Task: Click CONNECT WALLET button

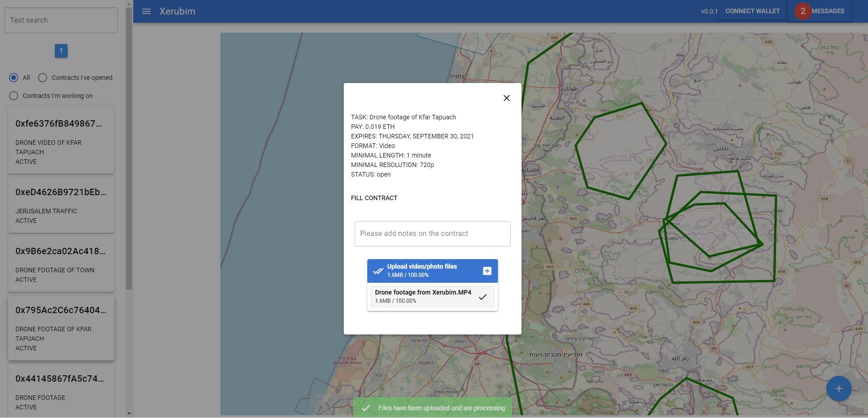Action: pyautogui.click(x=752, y=11)
